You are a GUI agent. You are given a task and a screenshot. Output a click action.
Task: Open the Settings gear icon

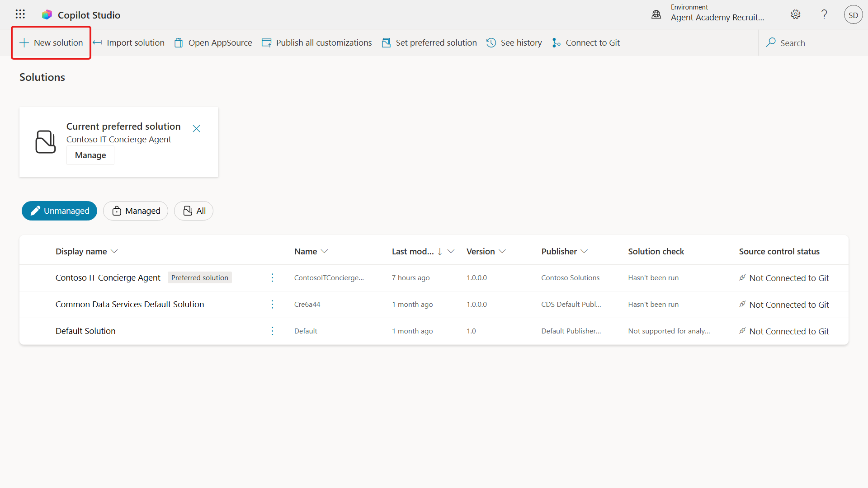pyautogui.click(x=796, y=14)
